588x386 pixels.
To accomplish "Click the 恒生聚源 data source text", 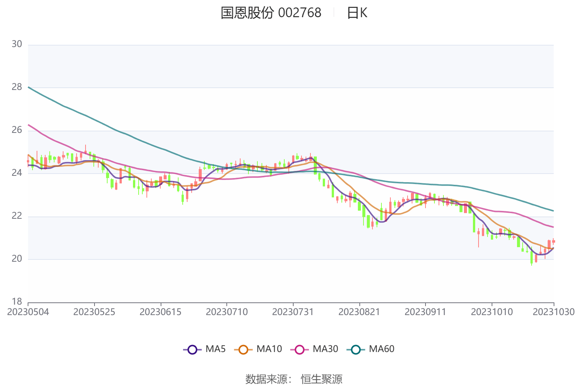I will tap(322, 379).
